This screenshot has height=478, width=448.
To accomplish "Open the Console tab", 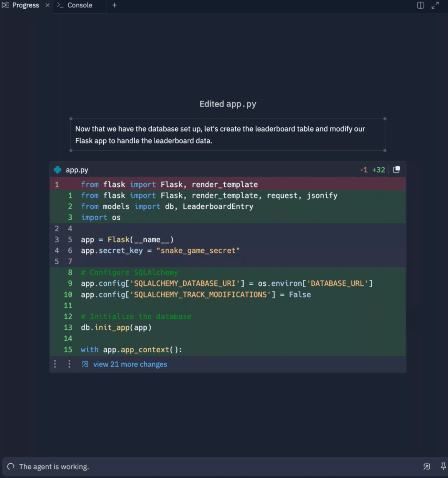I will [79, 5].
